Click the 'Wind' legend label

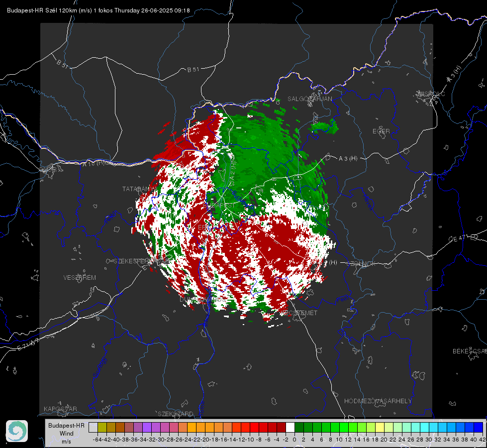tap(67, 434)
